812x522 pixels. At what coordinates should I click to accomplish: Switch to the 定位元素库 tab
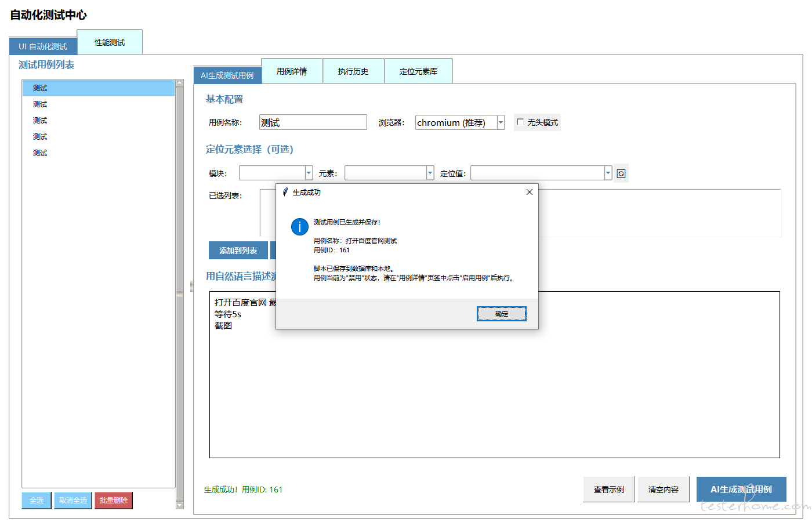point(418,71)
